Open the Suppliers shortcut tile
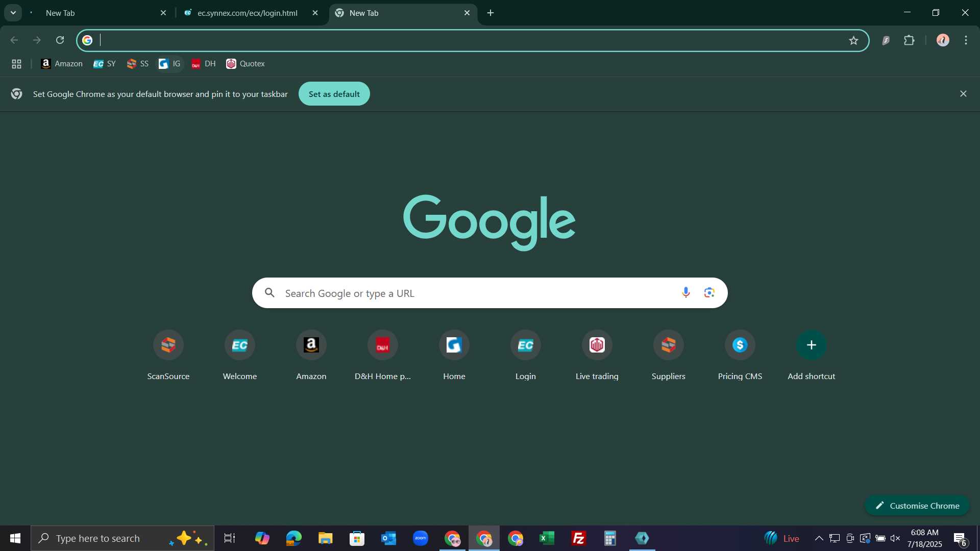Screen dimensions: 980x551 [669, 356]
